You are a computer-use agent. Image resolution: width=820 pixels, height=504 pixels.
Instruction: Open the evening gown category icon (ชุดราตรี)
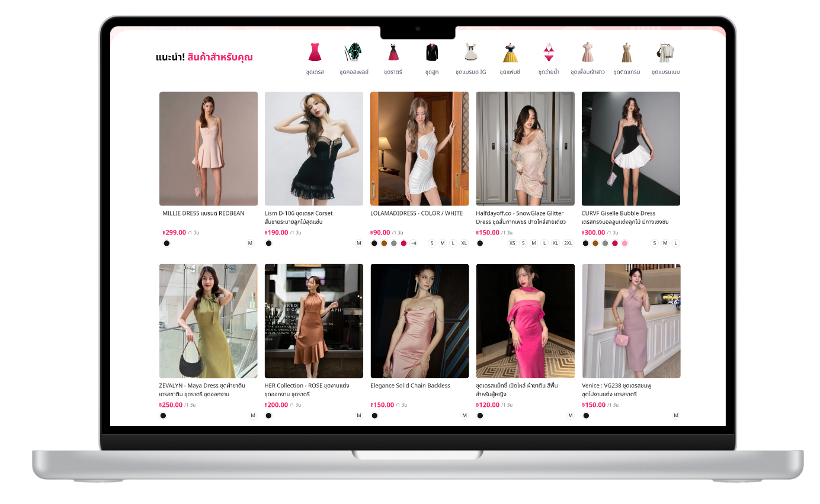tap(393, 53)
